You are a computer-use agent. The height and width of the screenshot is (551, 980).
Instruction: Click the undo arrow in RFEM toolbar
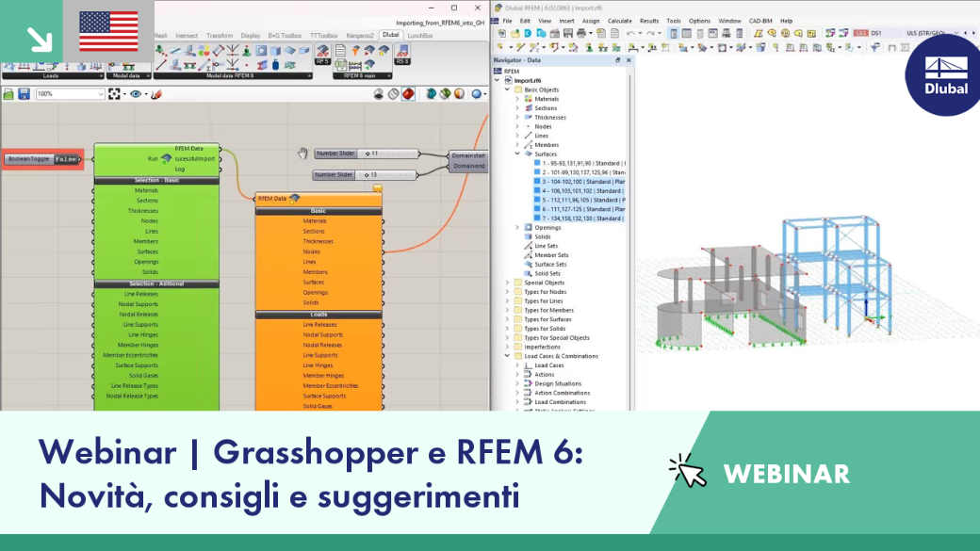click(631, 33)
